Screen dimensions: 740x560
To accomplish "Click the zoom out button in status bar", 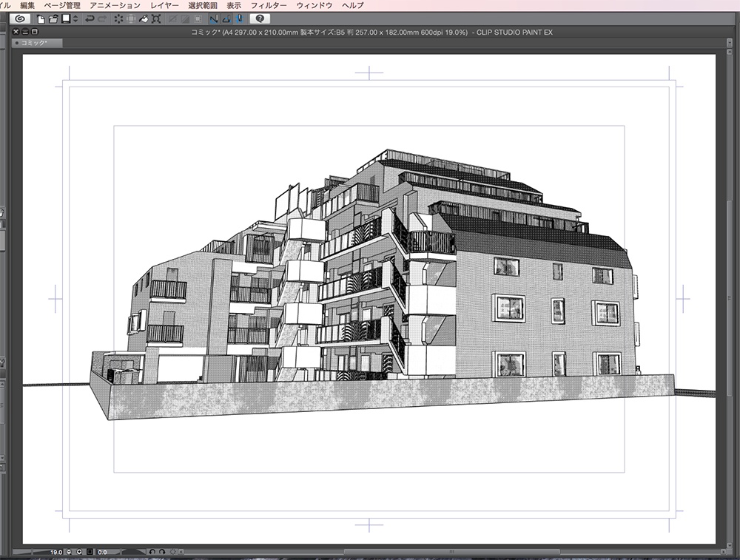I will tap(68, 551).
